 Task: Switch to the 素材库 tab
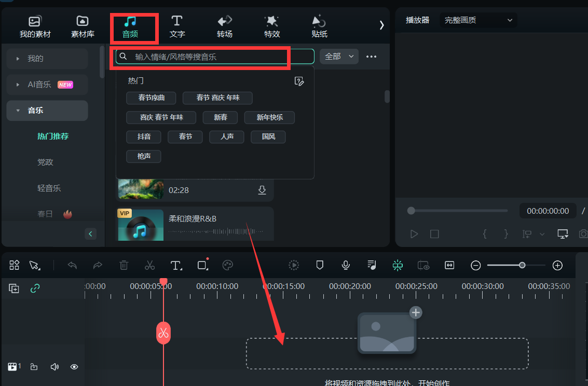(x=82, y=26)
